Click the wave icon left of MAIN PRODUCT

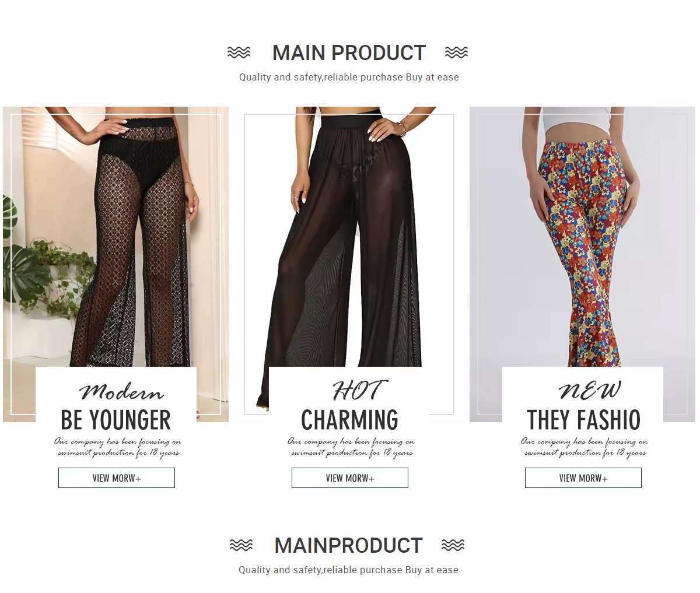tap(239, 52)
